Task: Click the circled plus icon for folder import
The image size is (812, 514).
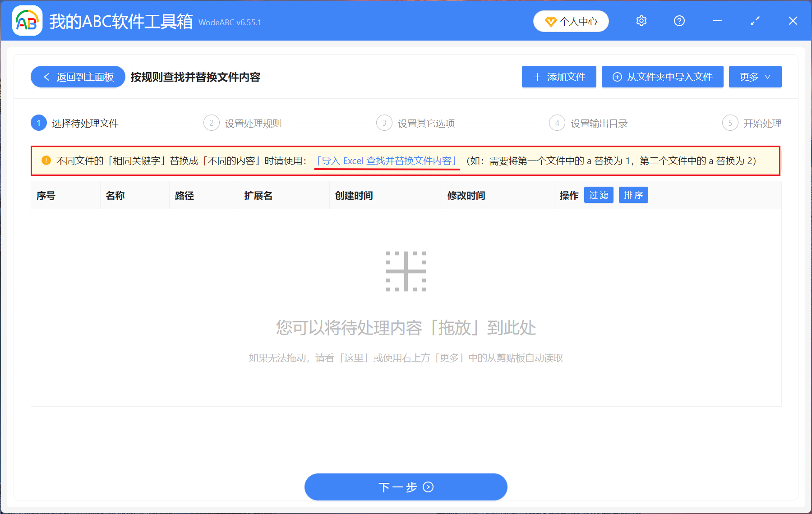Action: (x=617, y=77)
